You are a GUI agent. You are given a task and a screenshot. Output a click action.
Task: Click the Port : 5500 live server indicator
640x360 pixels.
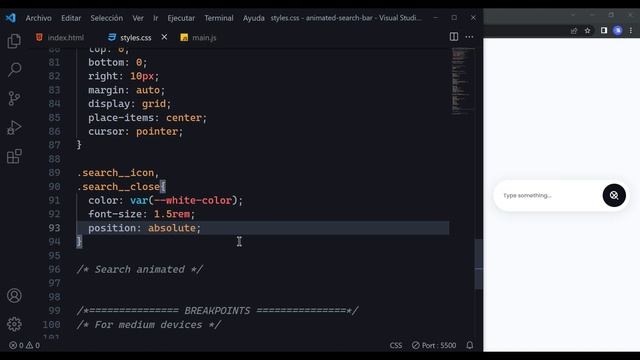434,345
